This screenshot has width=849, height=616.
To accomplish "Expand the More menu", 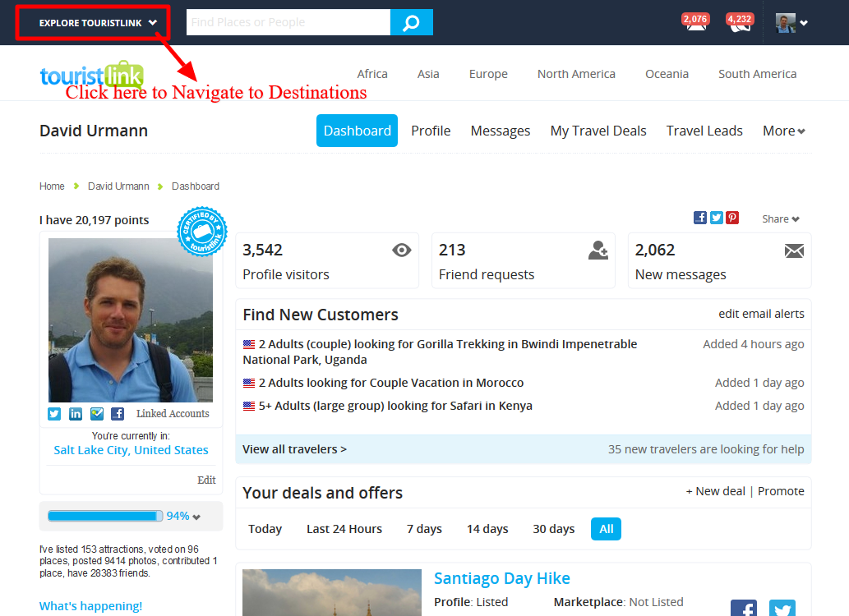I will coord(784,131).
